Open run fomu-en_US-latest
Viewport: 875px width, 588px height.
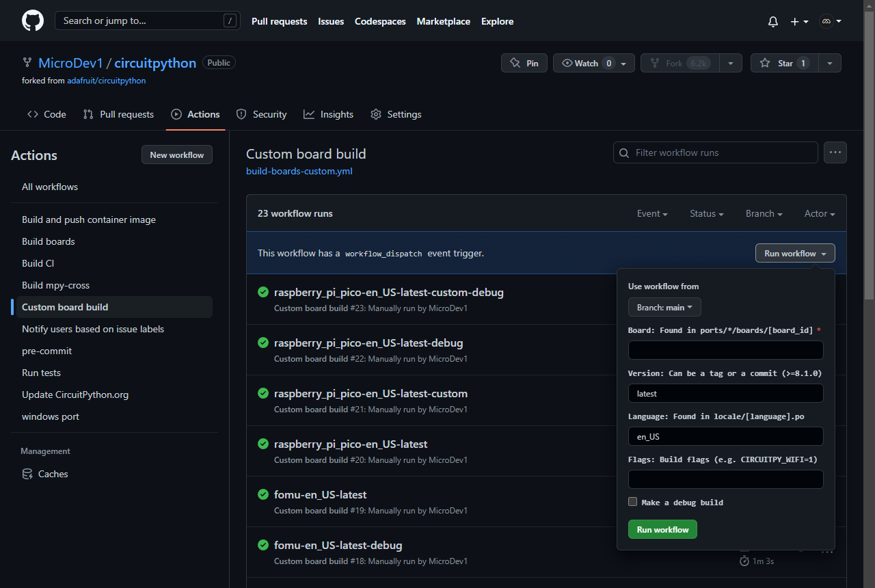point(321,494)
